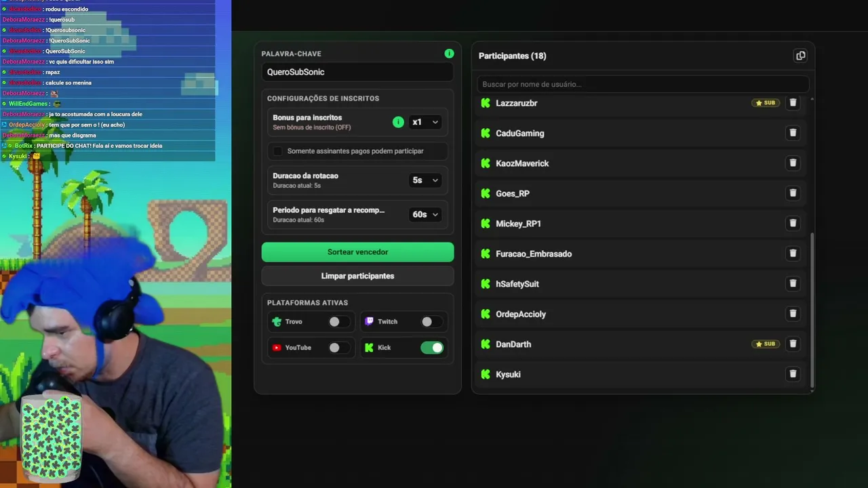Click participant name DanDarth
This screenshot has width=868, height=488.
coord(513,344)
